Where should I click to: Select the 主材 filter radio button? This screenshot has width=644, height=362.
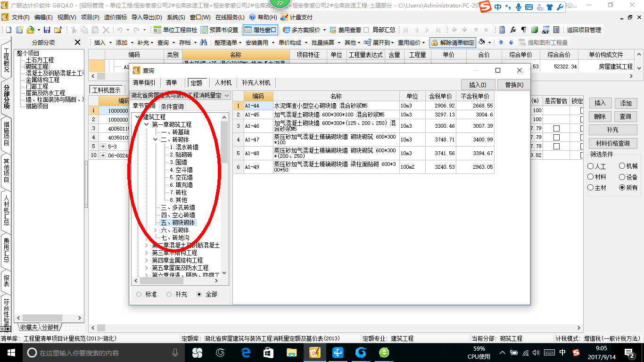(x=591, y=188)
